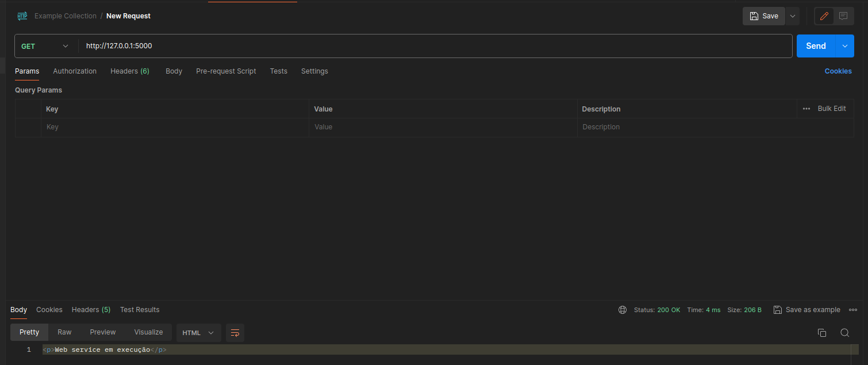The width and height of the screenshot is (868, 365).
Task: Click the word wrap lines icon
Action: coord(235,333)
